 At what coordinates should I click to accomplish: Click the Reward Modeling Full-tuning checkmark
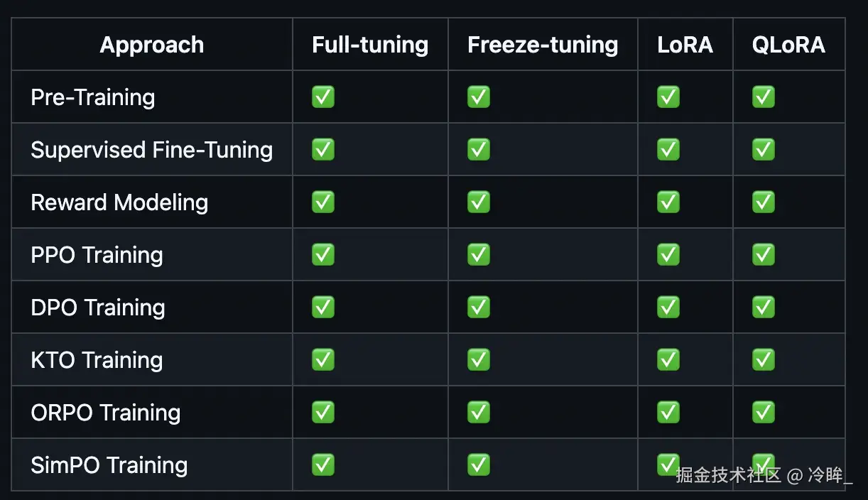(323, 202)
